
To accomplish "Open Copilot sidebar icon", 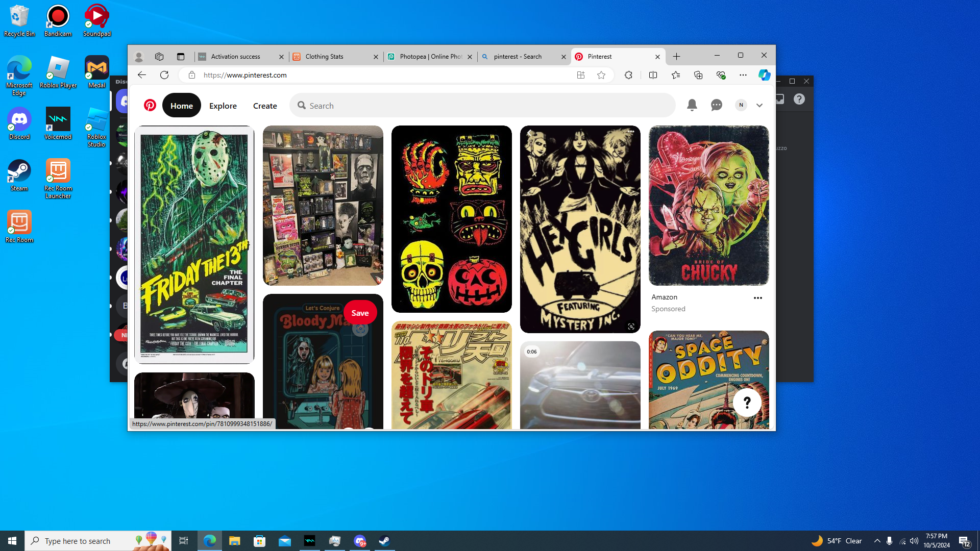I will point(764,75).
